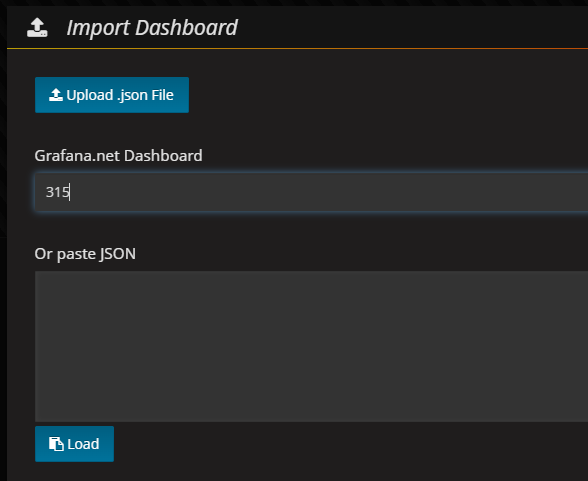Click the dark backdrop strip left of the dialog

tap(3, 240)
